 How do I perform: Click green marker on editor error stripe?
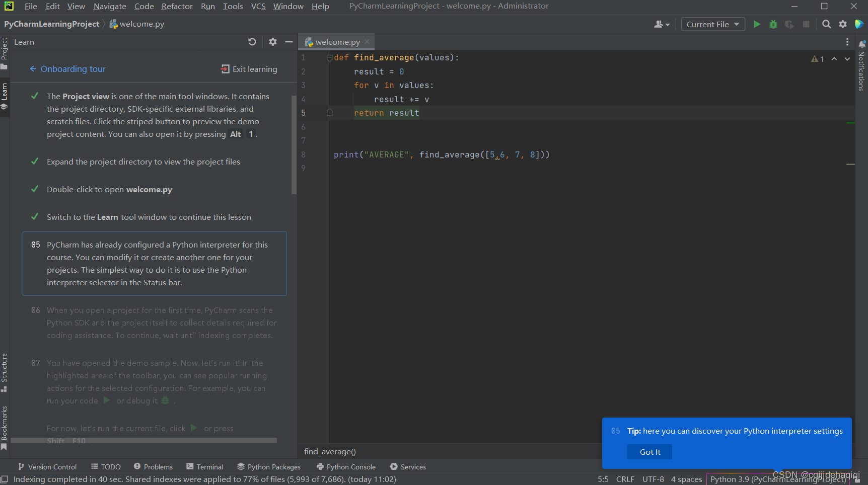click(851, 123)
